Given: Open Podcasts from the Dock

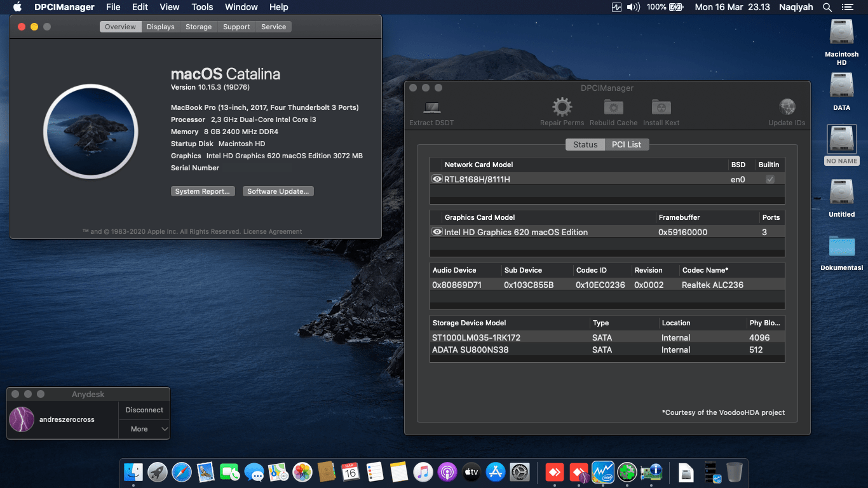Looking at the screenshot, I should [447, 471].
